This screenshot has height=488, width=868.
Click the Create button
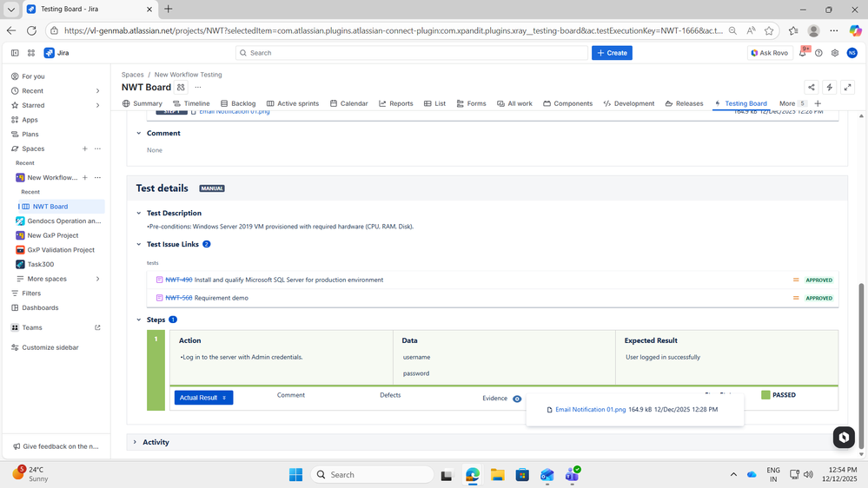click(x=612, y=53)
